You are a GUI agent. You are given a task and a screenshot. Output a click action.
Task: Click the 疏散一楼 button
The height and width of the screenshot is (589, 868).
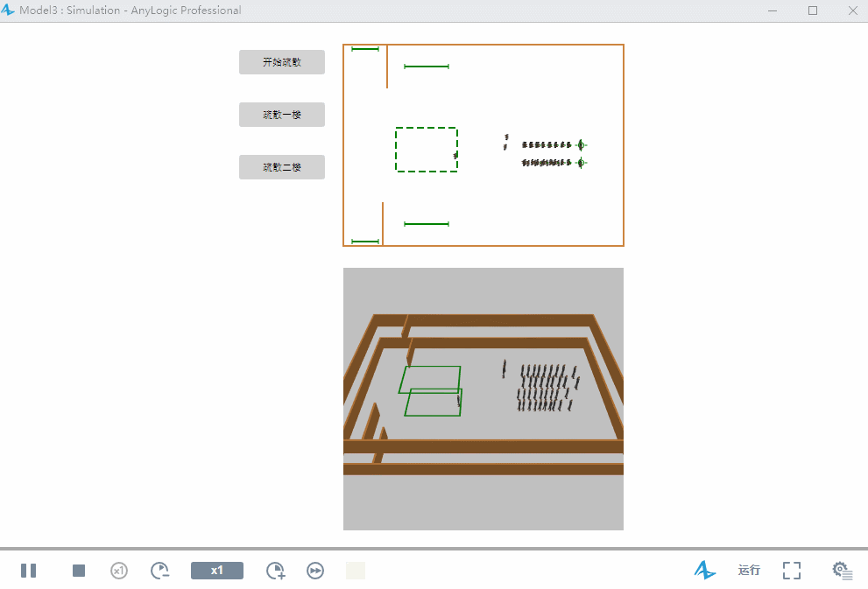coord(282,115)
